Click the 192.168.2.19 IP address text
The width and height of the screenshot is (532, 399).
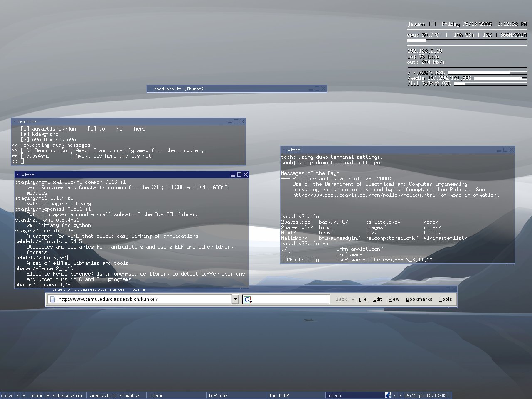click(x=425, y=51)
